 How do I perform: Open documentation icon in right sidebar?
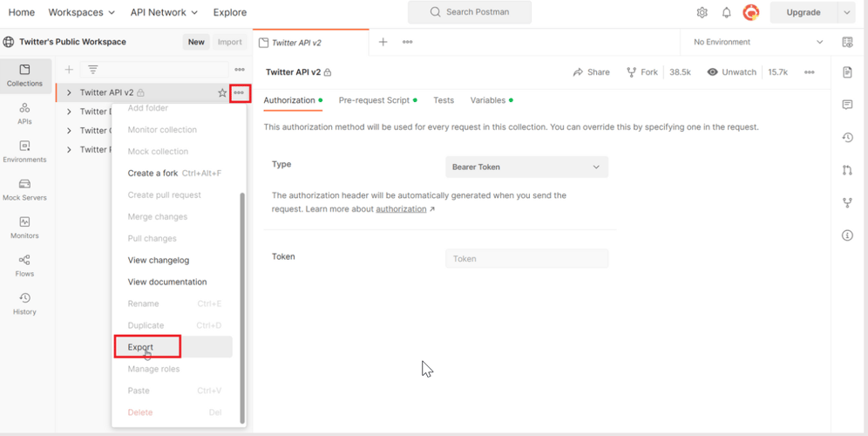(847, 72)
